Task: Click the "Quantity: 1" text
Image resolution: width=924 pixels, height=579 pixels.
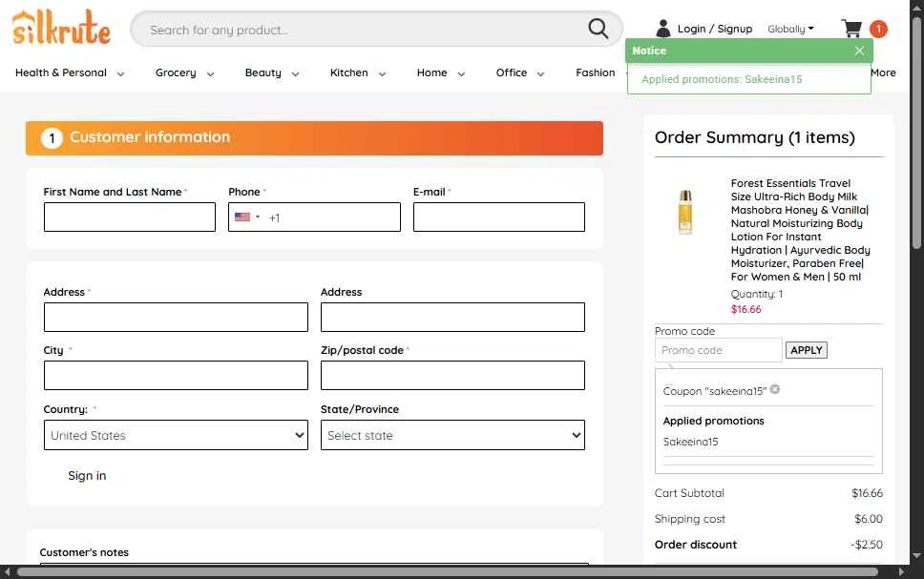Action: 757,294
